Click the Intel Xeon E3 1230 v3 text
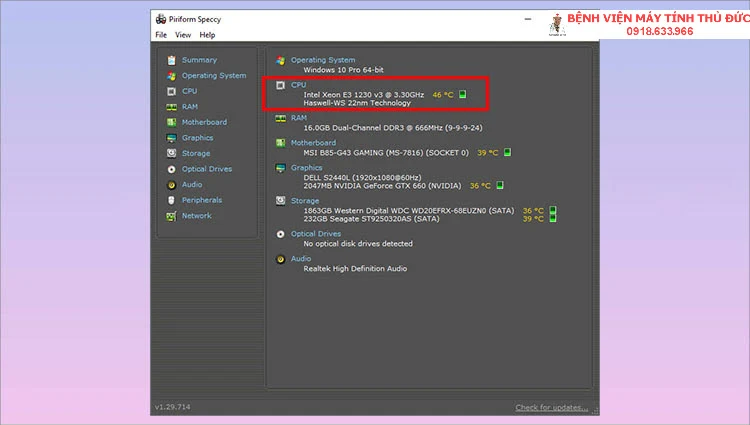This screenshot has height=425, width=750. [x=364, y=95]
